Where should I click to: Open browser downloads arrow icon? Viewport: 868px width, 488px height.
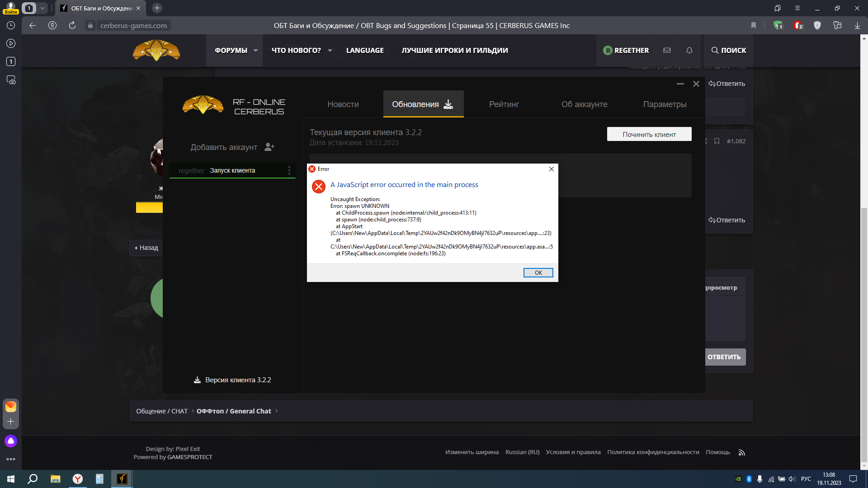[x=857, y=26]
